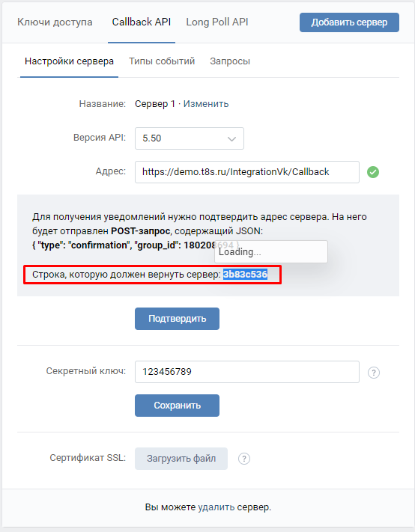This screenshot has height=532, width=415.
Task: Focus the Секретный ключ input field
Action: pos(247,372)
